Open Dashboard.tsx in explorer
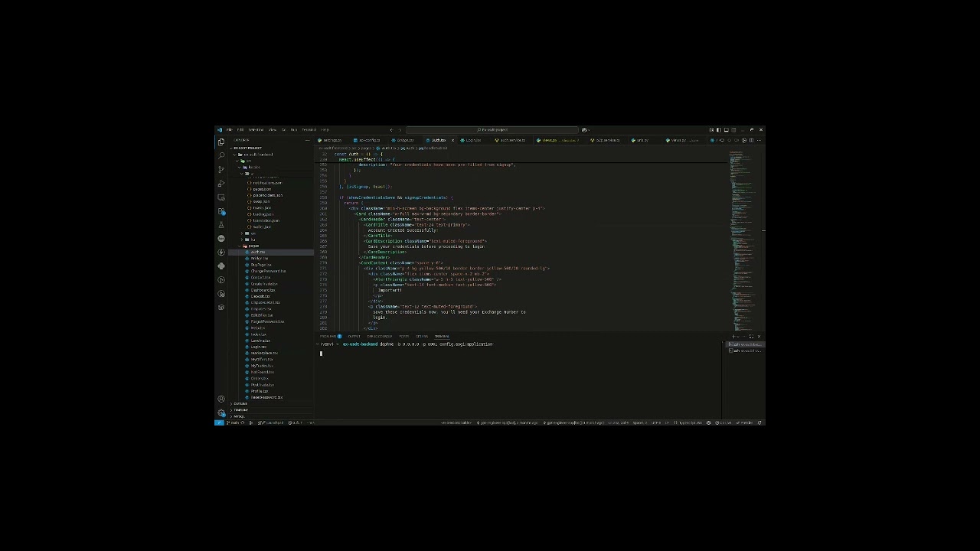The height and width of the screenshot is (551, 980). (x=271, y=290)
